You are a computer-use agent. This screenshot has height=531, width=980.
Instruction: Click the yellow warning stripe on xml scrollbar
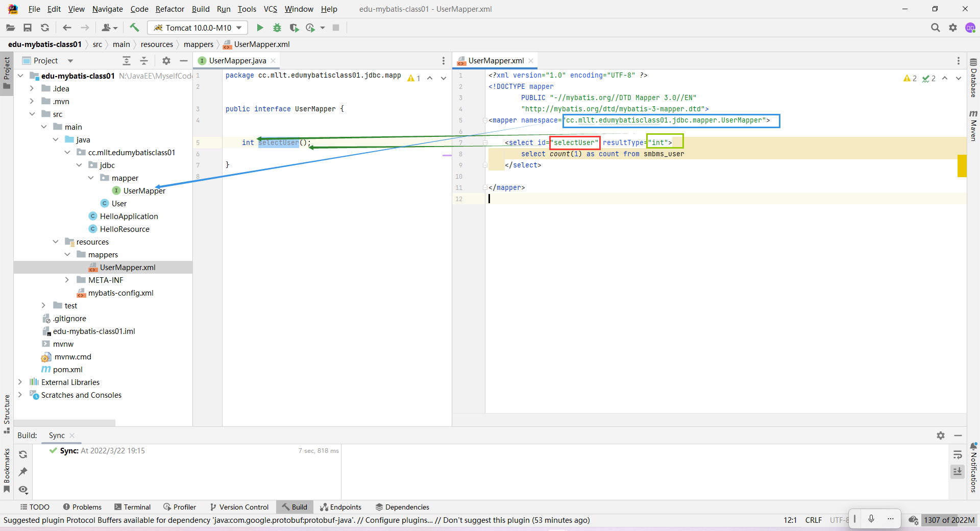tap(962, 165)
